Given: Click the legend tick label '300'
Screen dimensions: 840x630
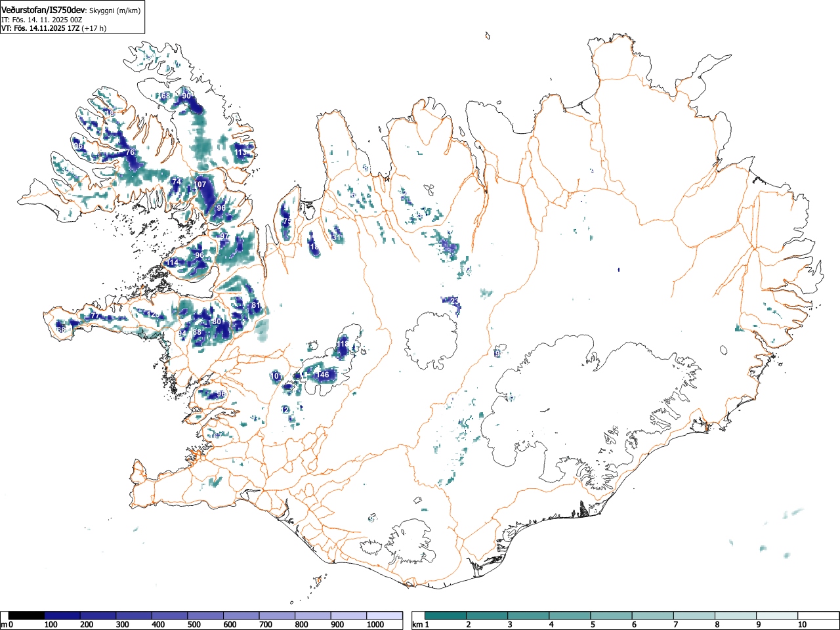Looking at the screenshot, I should pos(122,625).
